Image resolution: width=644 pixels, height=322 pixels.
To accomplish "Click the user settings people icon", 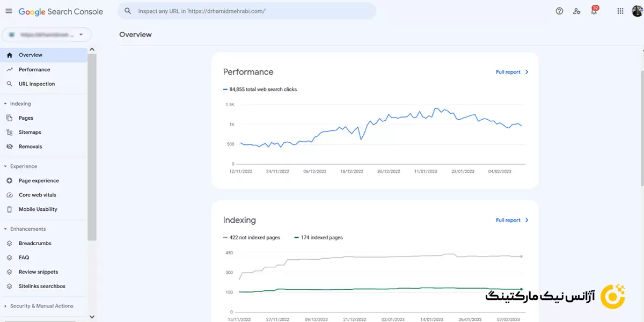I will (576, 11).
